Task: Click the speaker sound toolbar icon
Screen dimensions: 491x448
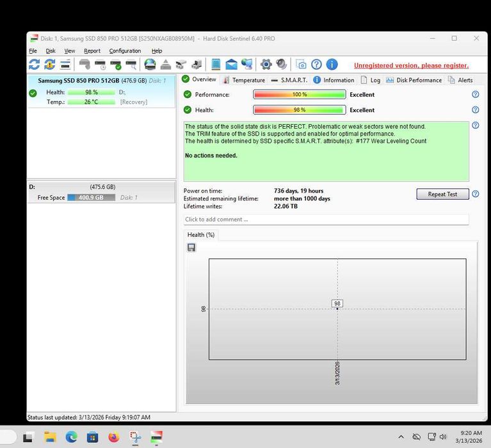Action: tap(281, 65)
